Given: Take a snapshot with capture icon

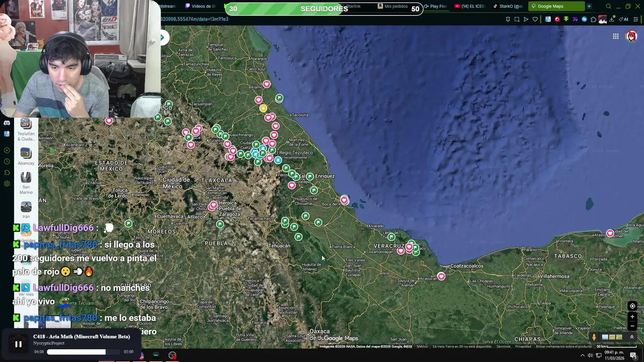Looking at the screenshot, I should click(517, 19).
